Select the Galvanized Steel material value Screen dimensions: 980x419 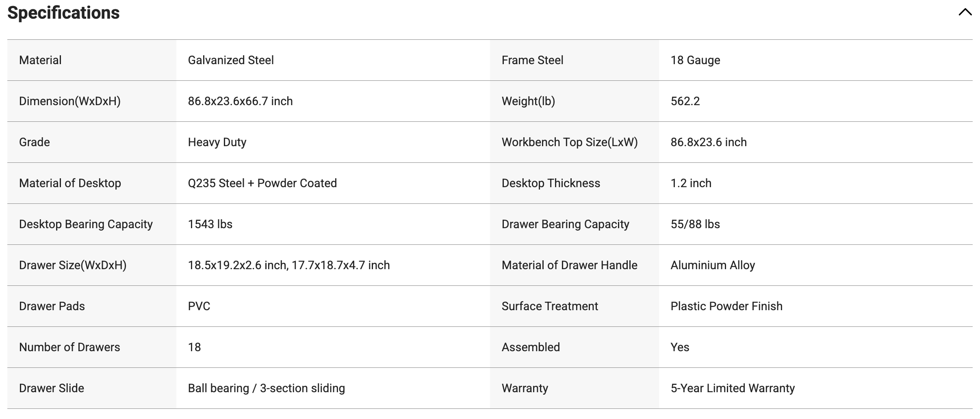click(231, 60)
